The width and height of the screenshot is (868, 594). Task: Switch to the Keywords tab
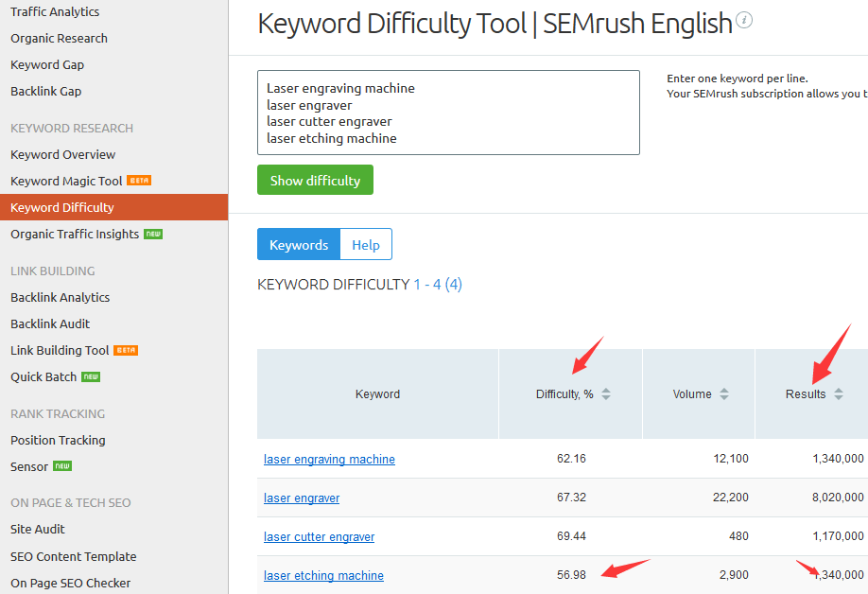tap(299, 244)
